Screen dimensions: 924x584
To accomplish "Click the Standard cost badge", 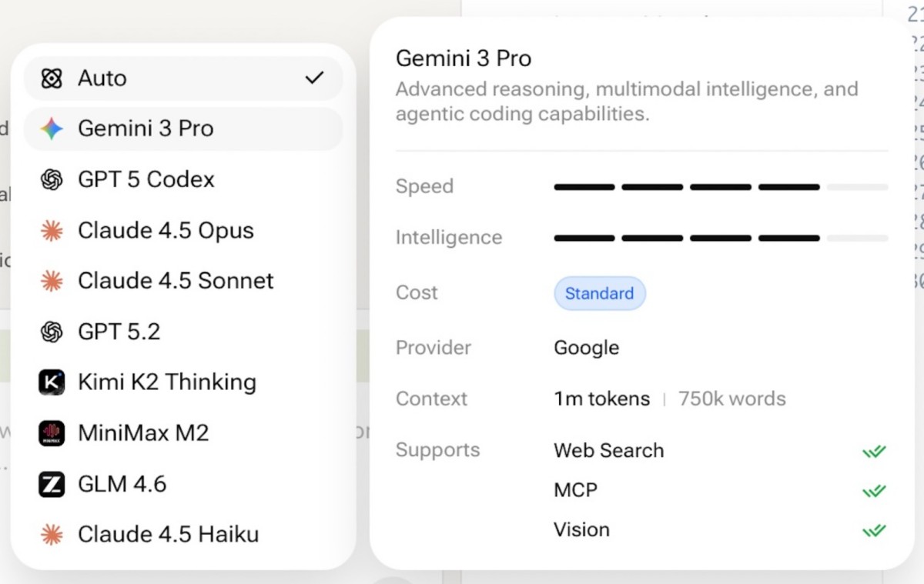I will coord(599,293).
